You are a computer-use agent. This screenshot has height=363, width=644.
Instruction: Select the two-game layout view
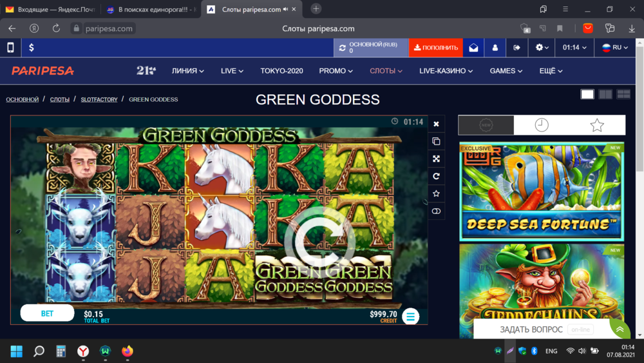tap(605, 94)
